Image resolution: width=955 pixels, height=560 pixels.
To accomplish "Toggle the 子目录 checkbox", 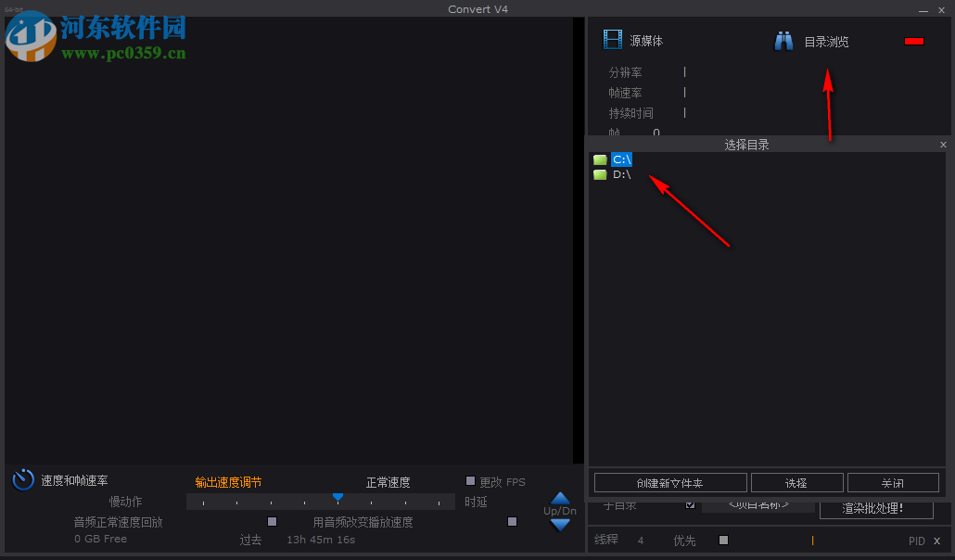I will (x=690, y=506).
